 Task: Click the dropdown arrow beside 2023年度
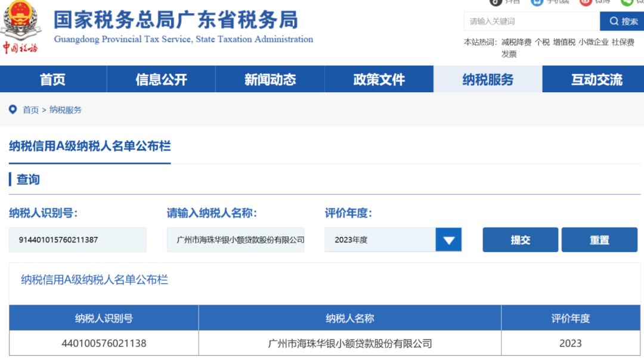point(448,240)
